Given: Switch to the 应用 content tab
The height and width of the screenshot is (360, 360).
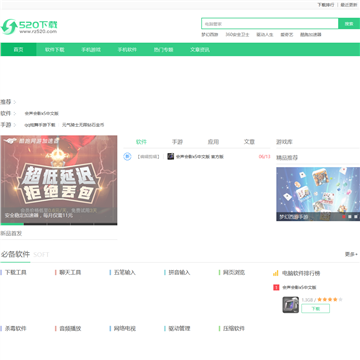Looking at the screenshot, I should click(x=213, y=142).
